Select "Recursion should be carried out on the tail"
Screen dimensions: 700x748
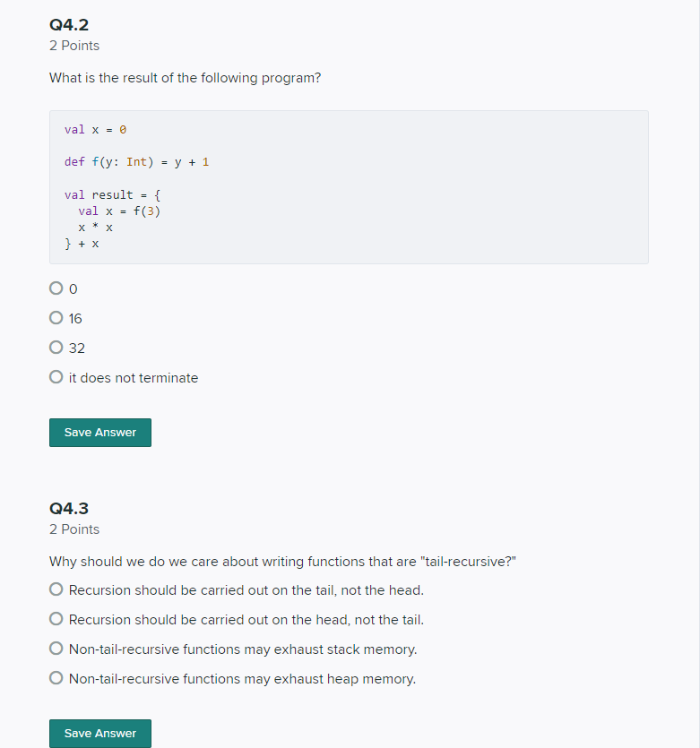(56, 589)
